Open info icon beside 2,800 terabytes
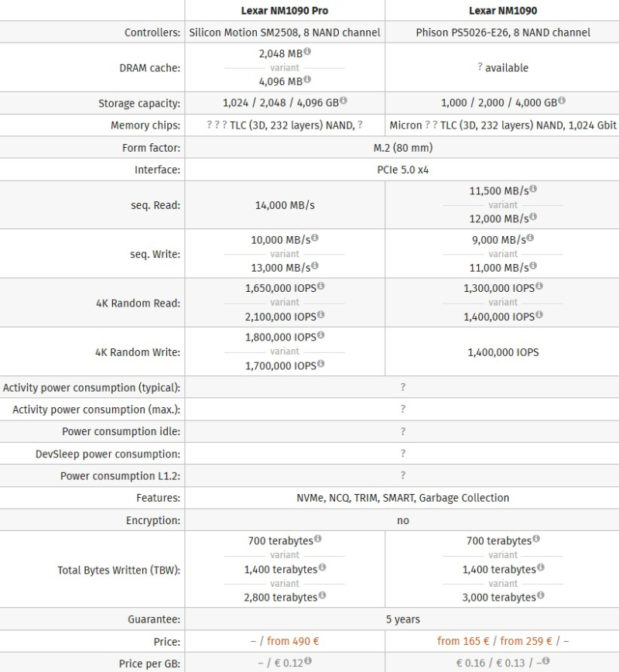This screenshot has width=619, height=672. tap(322, 595)
